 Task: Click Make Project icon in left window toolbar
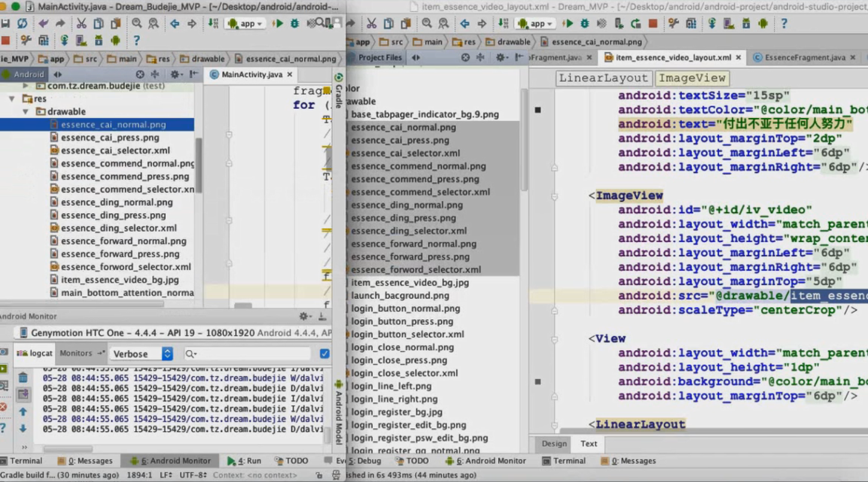pos(213,23)
